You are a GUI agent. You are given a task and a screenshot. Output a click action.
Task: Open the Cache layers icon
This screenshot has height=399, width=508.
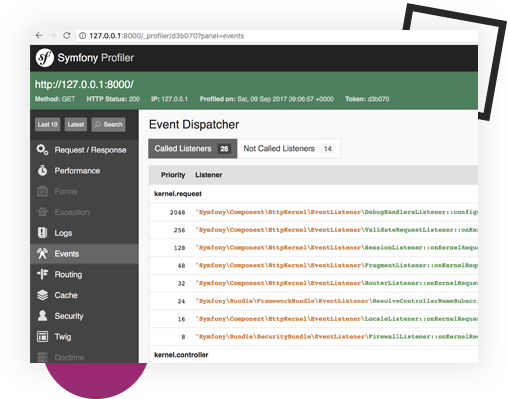click(42, 295)
